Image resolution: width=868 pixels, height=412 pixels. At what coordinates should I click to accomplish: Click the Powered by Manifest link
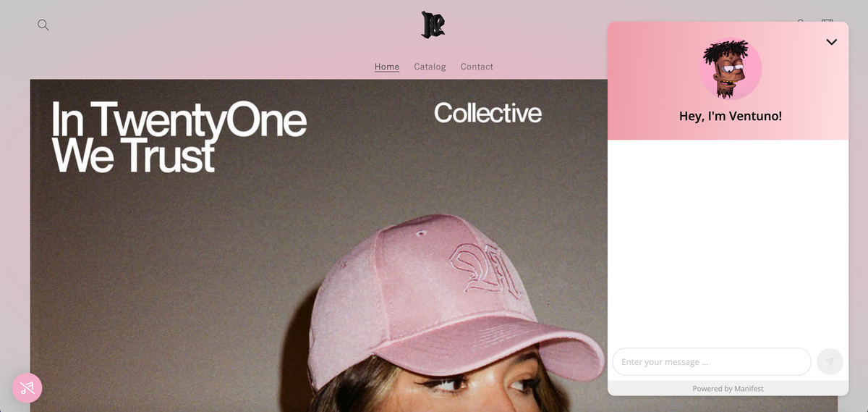(728, 389)
